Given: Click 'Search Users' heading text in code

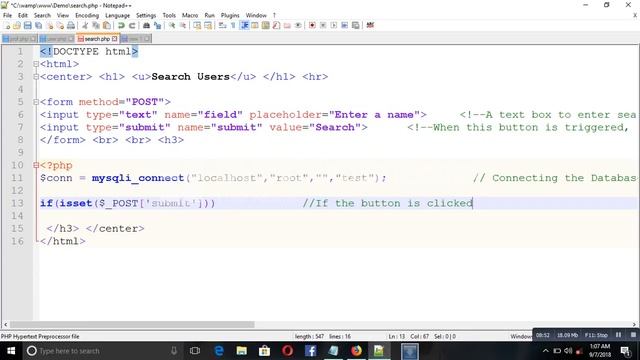Looking at the screenshot, I should [191, 77].
